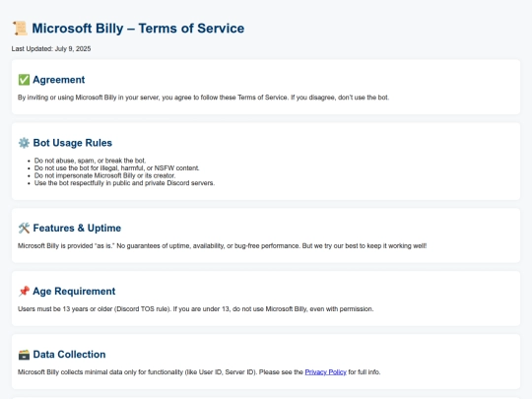Open the Privacy Policy link

(325, 372)
